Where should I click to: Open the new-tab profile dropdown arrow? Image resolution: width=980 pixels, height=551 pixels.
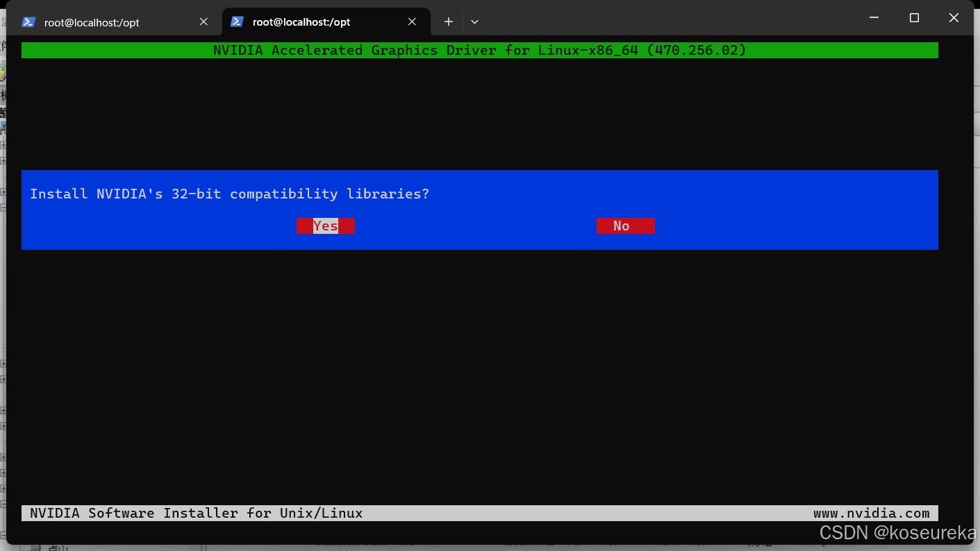click(474, 22)
